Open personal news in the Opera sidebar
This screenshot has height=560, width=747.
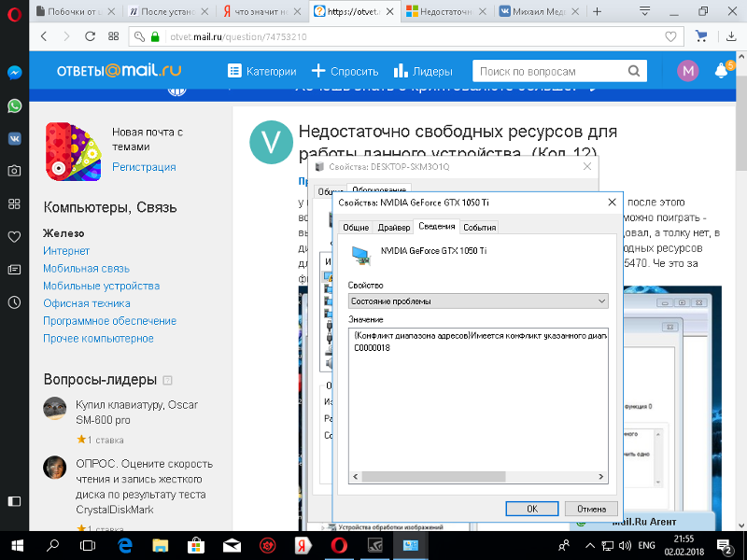14,270
